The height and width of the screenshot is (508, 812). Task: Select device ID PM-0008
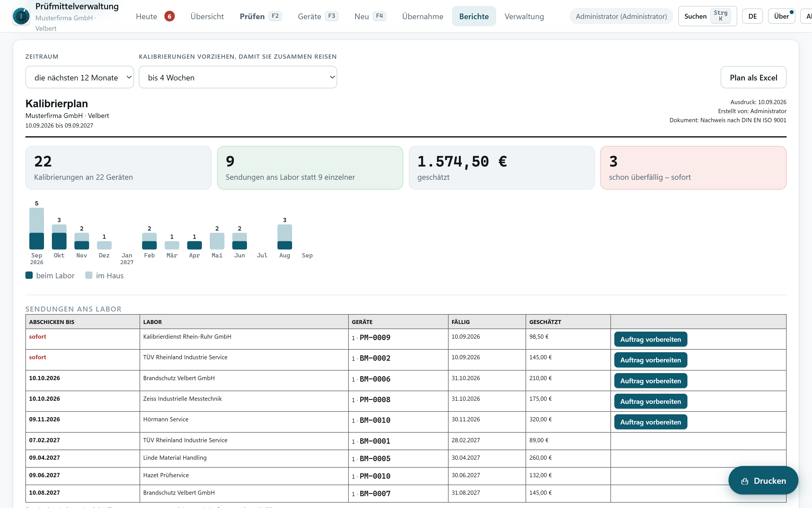point(375,400)
